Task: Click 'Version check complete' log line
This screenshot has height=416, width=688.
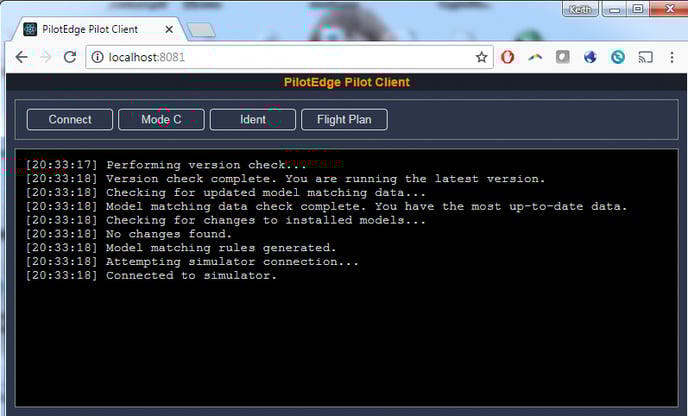Action: (x=285, y=179)
